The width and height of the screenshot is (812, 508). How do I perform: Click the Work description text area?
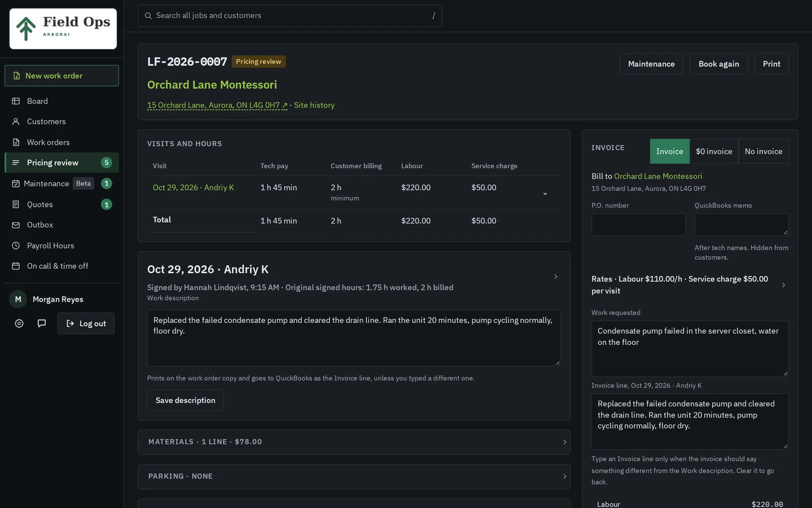(354, 338)
